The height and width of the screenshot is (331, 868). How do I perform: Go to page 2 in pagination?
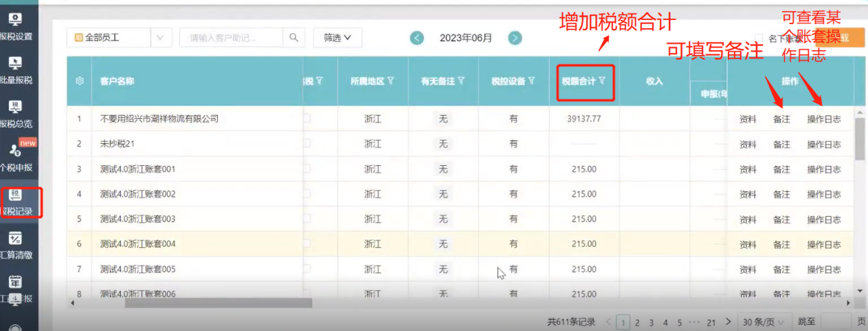637,322
